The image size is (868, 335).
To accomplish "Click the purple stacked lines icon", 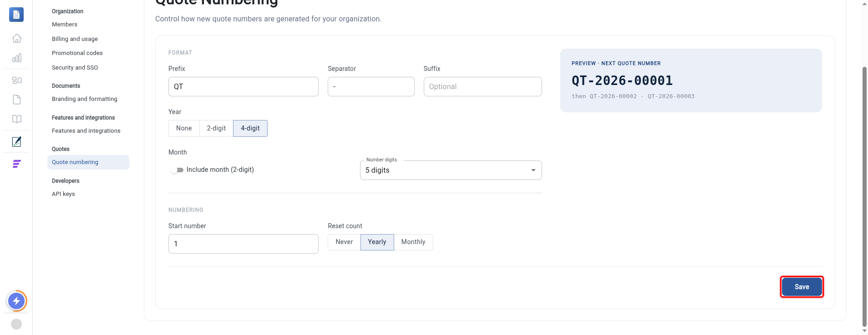I will (17, 164).
